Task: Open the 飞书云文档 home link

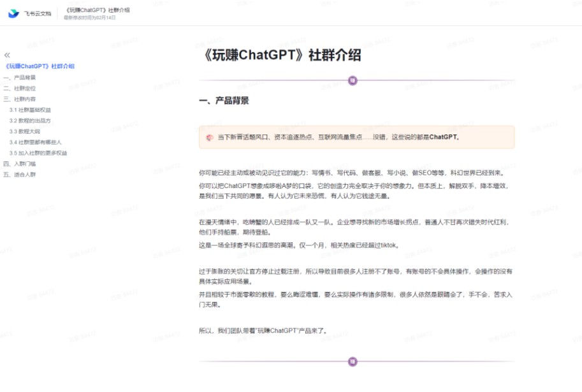Action: pyautogui.click(x=38, y=14)
